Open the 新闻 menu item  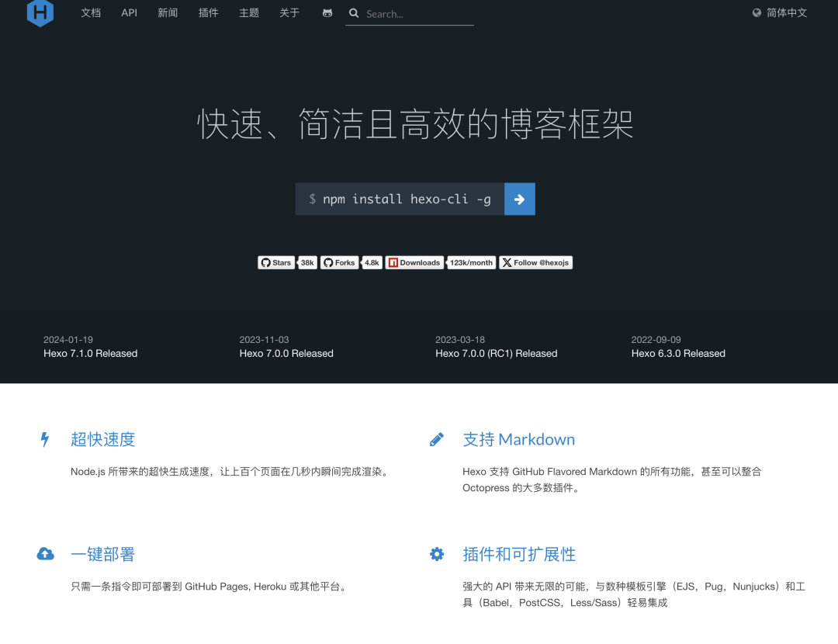[x=168, y=13]
